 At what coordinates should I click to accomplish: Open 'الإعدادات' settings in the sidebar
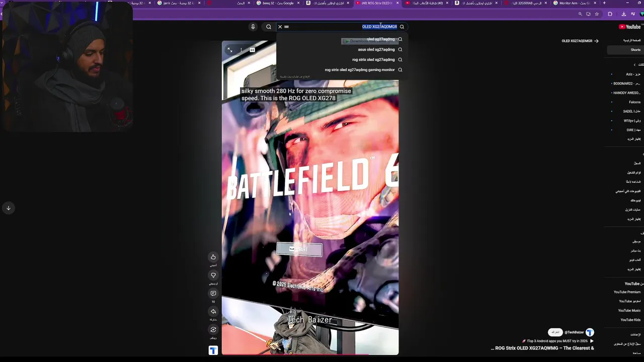[x=635, y=334]
